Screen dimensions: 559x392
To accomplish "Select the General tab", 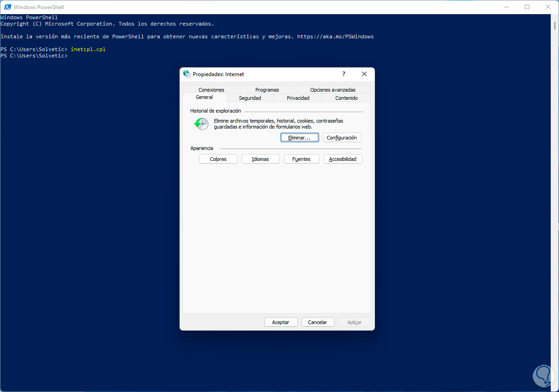I will 204,98.
